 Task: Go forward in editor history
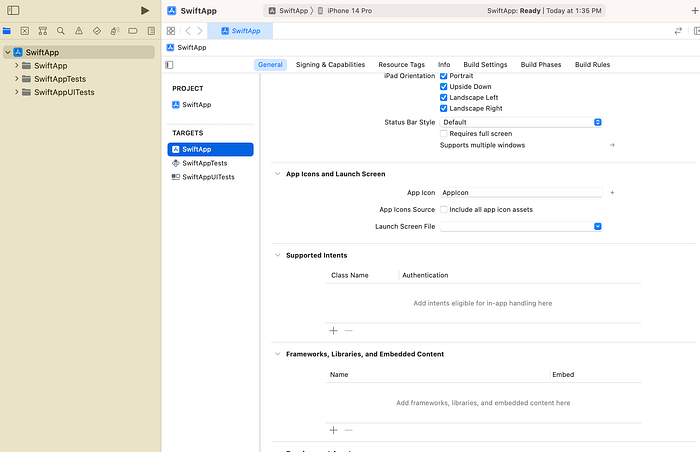coord(200,31)
